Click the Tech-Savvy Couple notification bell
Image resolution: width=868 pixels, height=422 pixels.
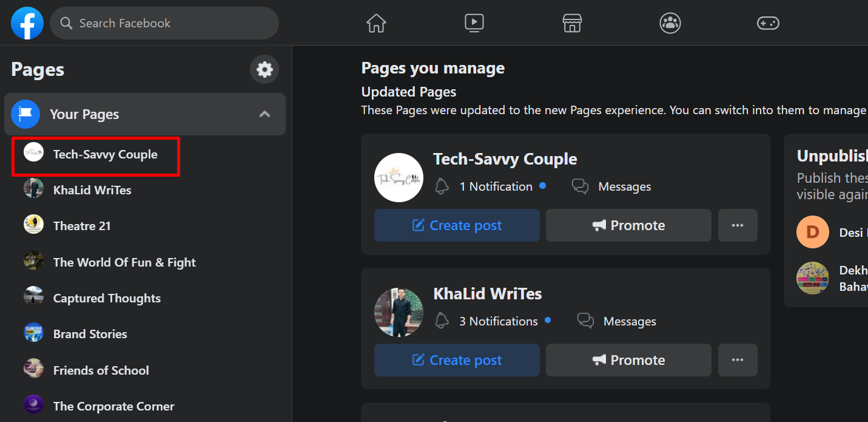point(442,186)
